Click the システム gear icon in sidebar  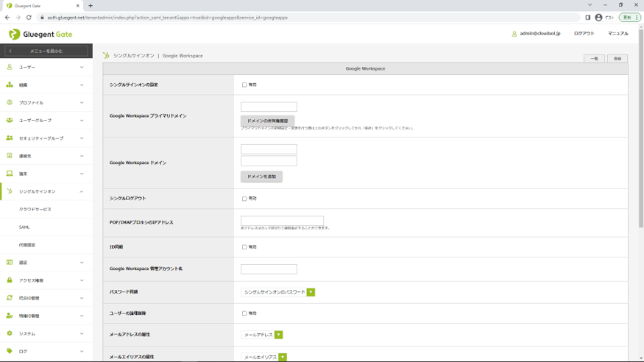pyautogui.click(x=10, y=333)
